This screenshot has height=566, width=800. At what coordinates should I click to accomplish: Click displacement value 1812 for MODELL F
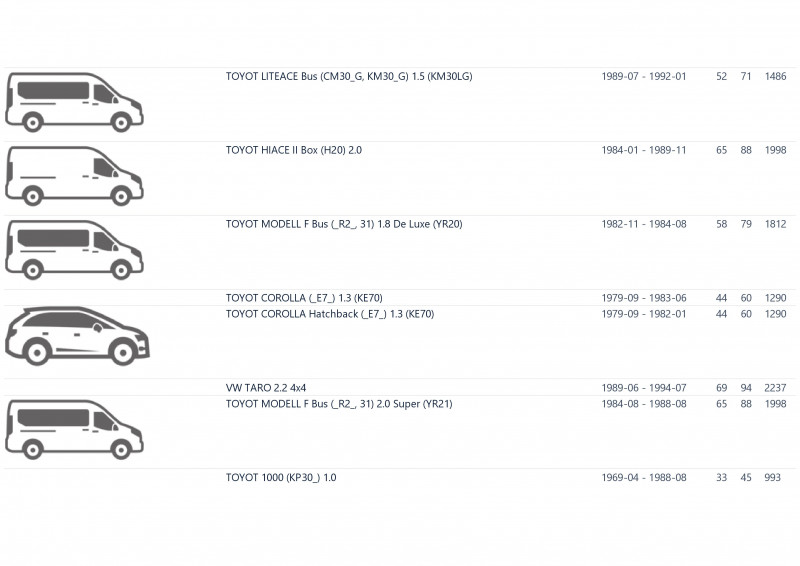click(x=776, y=224)
